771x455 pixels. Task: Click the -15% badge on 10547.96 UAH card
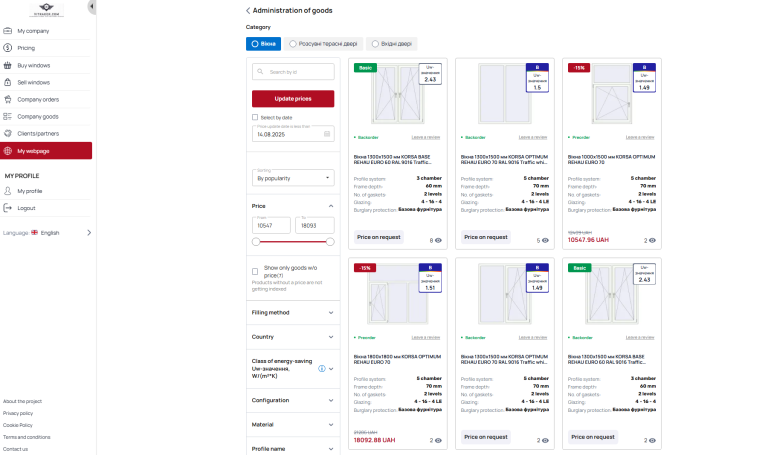[579, 68]
